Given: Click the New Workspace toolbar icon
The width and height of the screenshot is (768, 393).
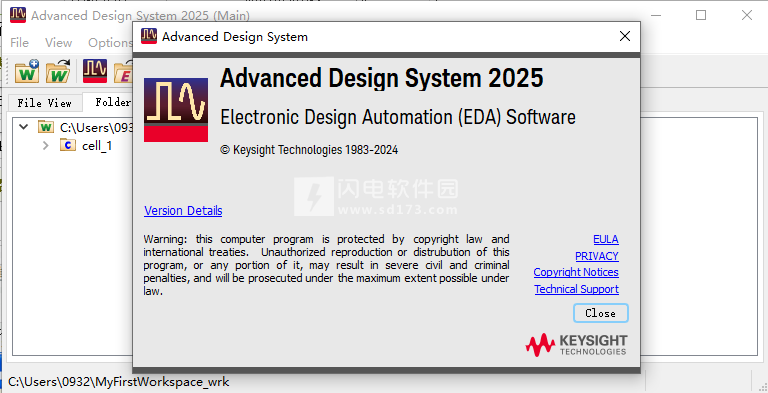Looking at the screenshot, I should tap(27, 71).
